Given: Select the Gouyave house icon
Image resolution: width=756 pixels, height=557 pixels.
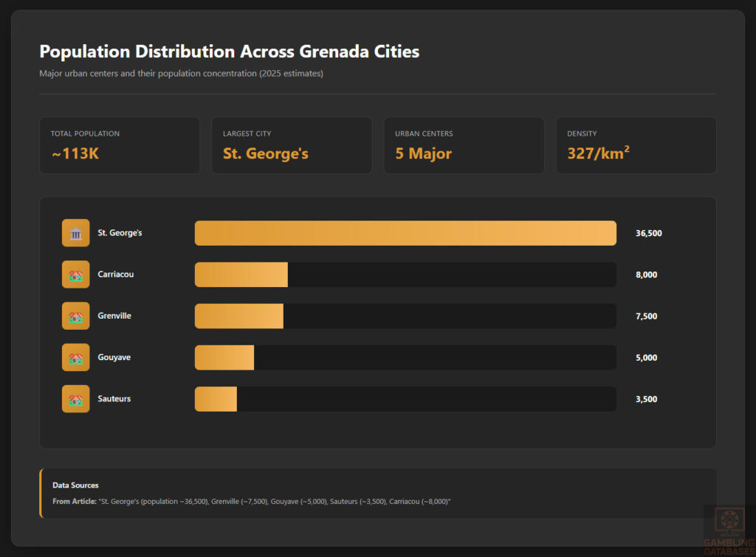Looking at the screenshot, I should click(x=75, y=357).
